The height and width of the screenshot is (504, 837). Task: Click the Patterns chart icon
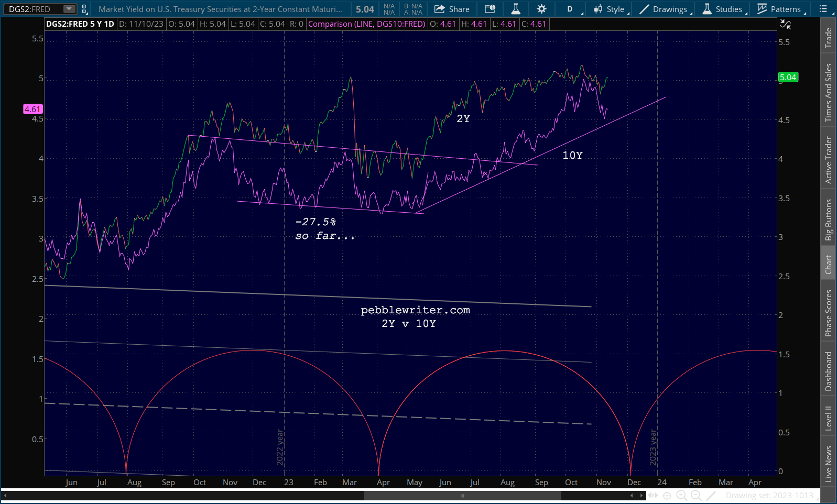(x=762, y=9)
